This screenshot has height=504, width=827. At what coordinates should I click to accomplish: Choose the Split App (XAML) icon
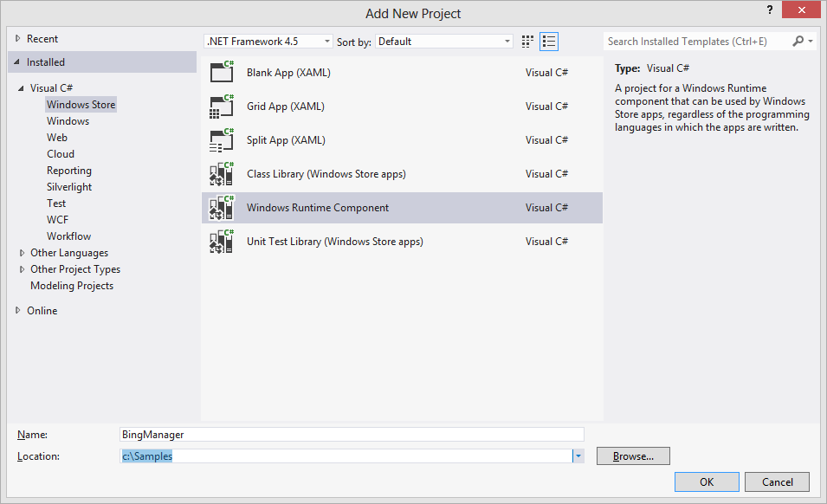click(222, 140)
